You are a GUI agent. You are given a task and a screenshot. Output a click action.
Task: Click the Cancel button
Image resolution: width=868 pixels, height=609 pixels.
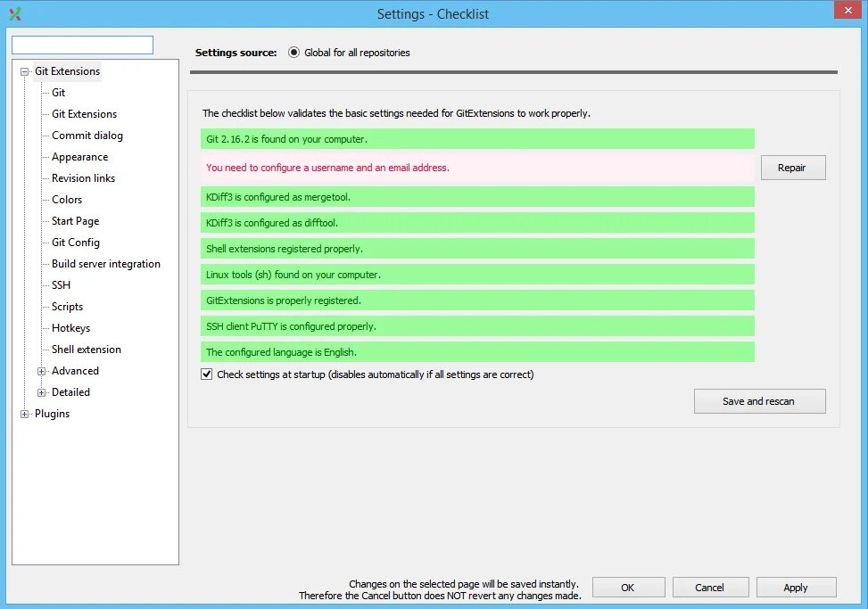710,588
